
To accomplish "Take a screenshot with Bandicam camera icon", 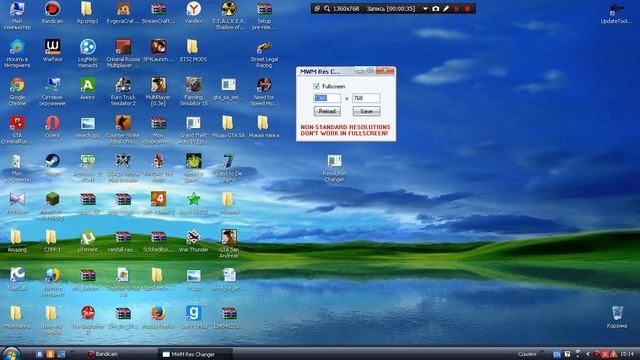I will tap(436, 9).
